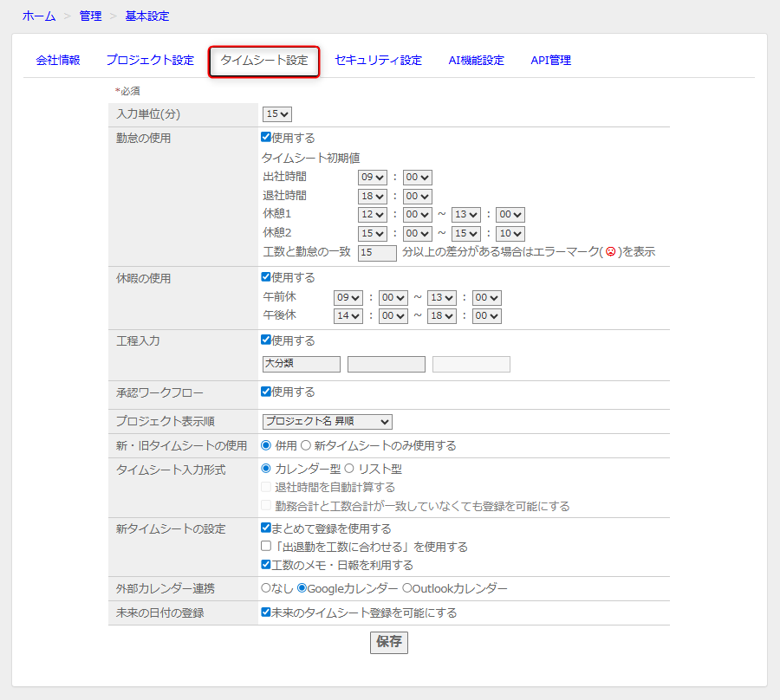Expand the 出社時間 hour dropdown
The height and width of the screenshot is (700, 780).
(372, 177)
